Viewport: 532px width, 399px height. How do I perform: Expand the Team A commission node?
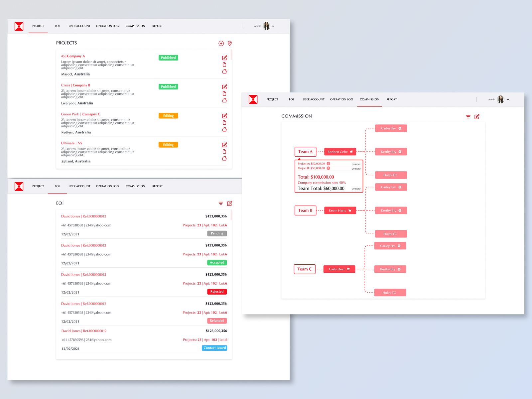[306, 152]
